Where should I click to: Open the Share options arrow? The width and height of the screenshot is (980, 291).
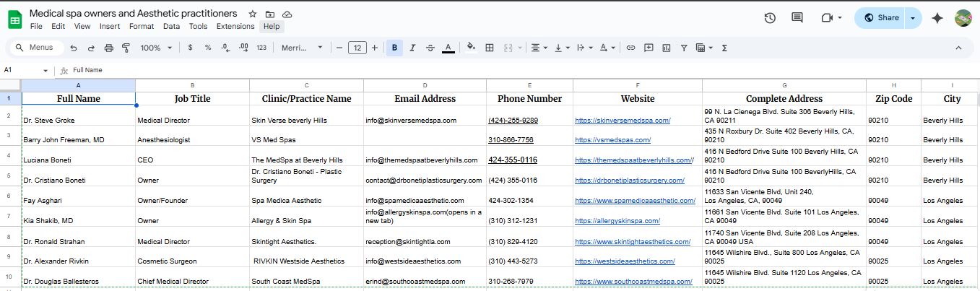point(914,18)
